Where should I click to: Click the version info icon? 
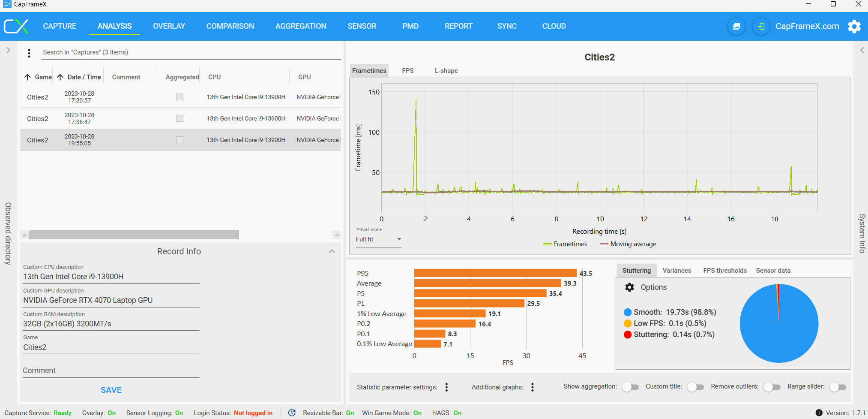[819, 413]
